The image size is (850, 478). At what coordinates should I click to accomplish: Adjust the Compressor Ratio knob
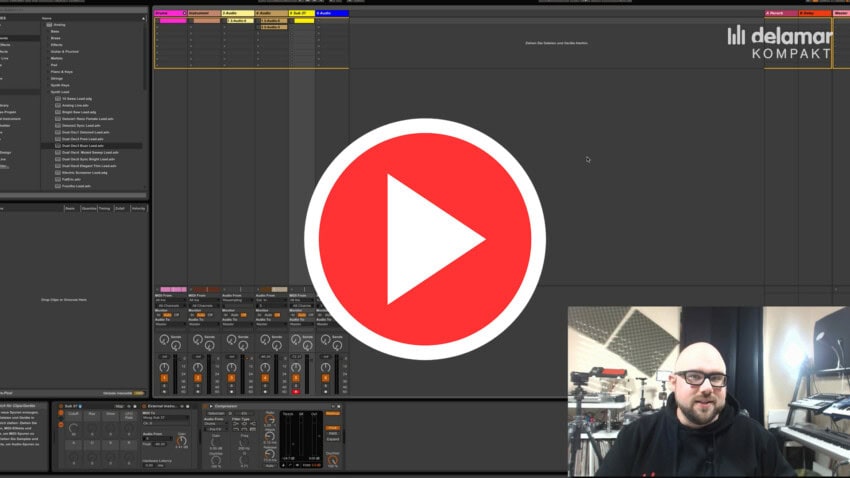(x=269, y=420)
